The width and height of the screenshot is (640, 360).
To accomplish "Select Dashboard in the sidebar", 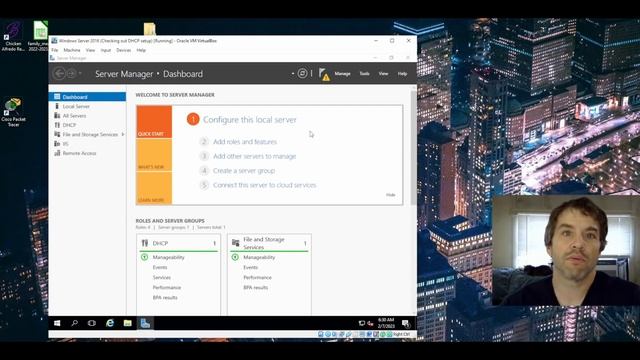I will pyautogui.click(x=87, y=97).
